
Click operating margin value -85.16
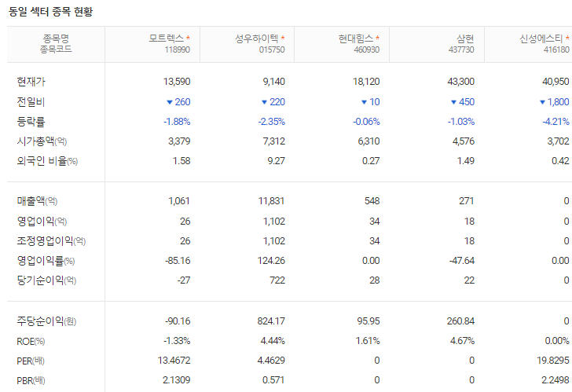(178, 261)
